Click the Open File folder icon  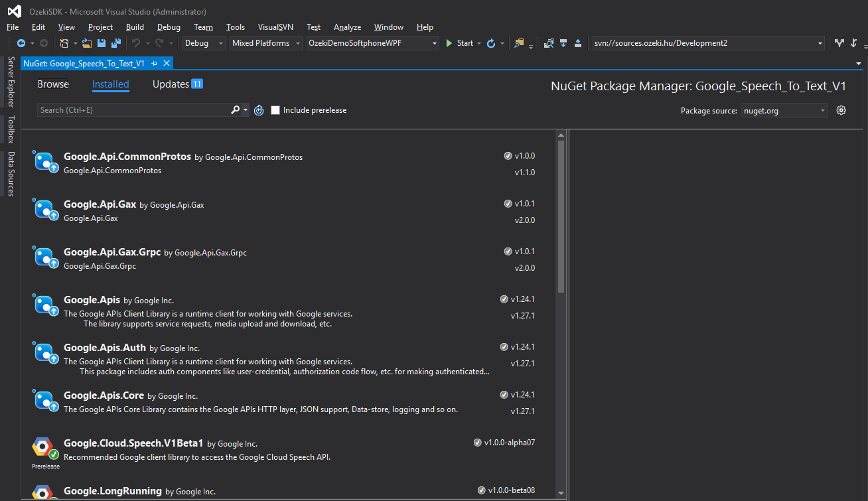[x=87, y=43]
